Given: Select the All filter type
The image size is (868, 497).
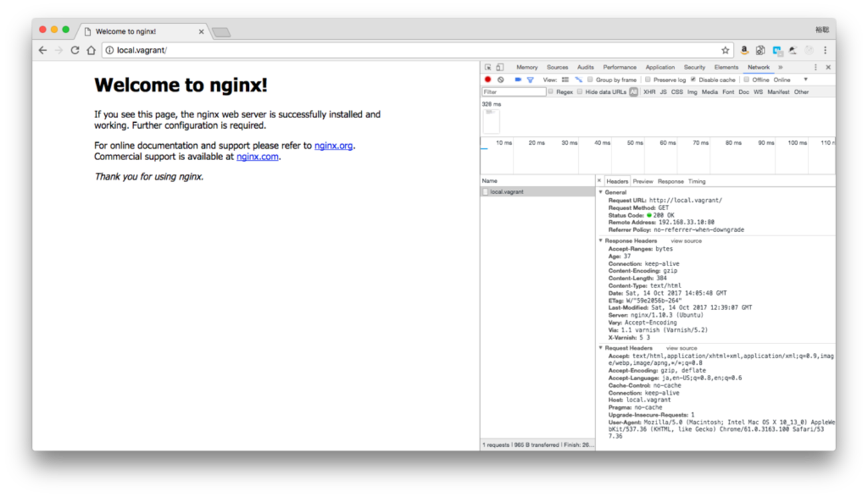Looking at the screenshot, I should point(634,92).
